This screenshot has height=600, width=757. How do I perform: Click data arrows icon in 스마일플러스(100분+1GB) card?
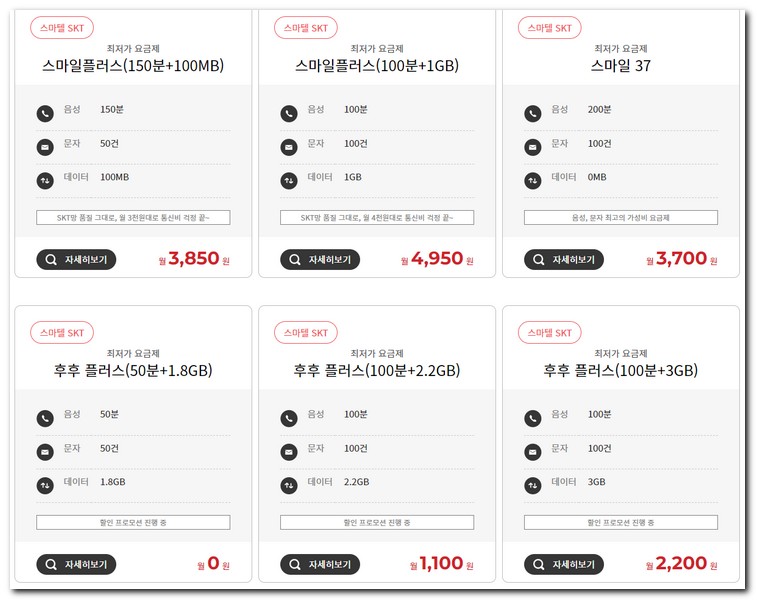click(x=289, y=181)
